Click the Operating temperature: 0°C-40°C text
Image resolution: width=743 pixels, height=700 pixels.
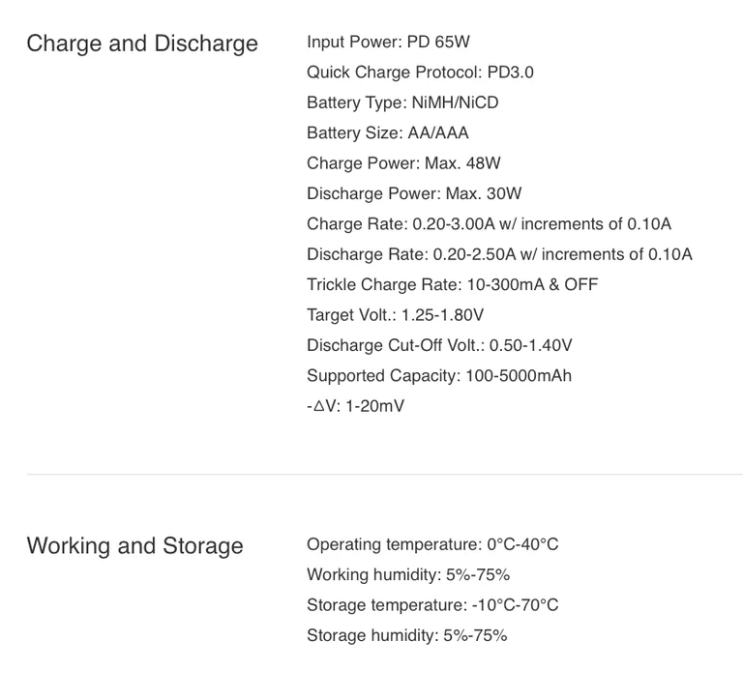point(432,544)
